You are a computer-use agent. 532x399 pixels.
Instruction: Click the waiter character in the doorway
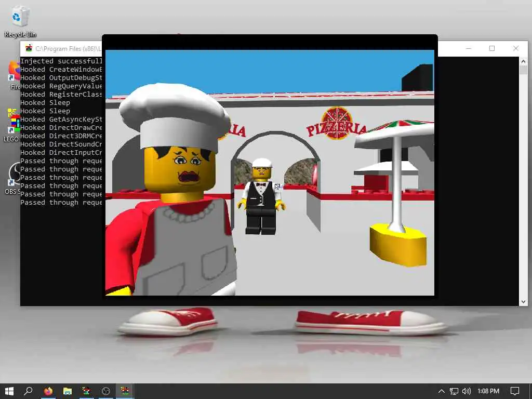(261, 196)
